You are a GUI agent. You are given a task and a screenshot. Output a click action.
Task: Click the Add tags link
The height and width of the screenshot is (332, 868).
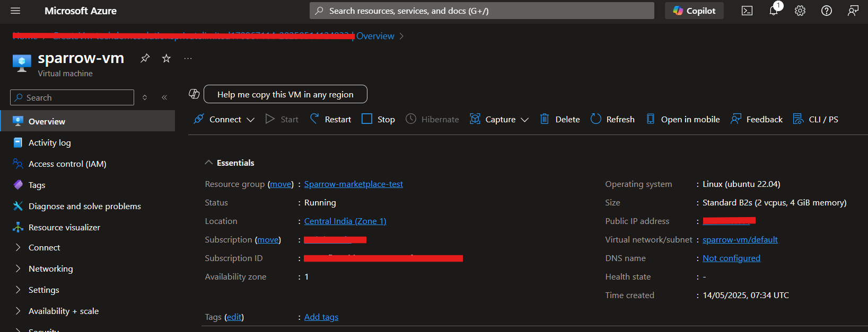click(321, 317)
